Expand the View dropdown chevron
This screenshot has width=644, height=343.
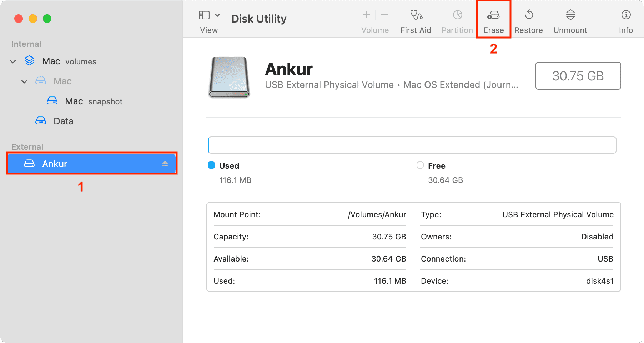point(217,15)
